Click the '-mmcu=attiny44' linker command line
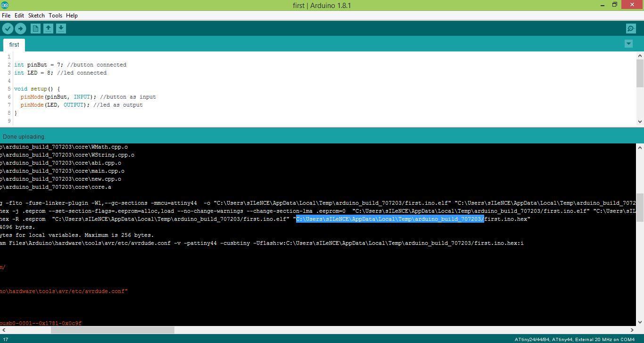Image resolution: width=644 pixels, height=343 pixels. (x=318, y=203)
